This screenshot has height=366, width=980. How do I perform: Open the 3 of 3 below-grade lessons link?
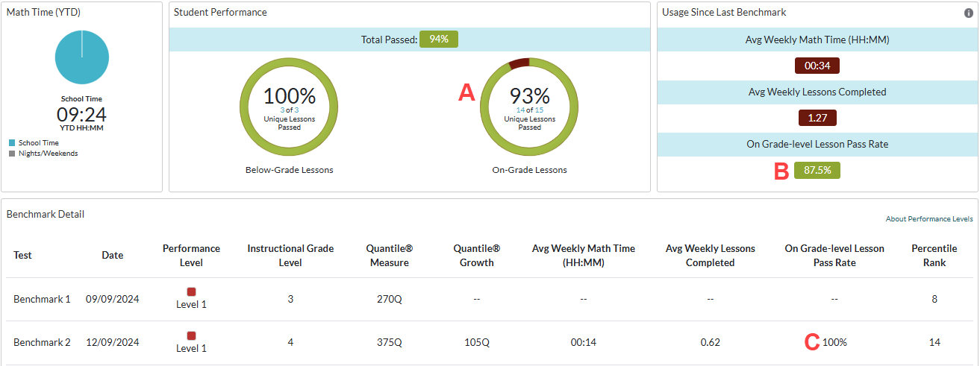point(289,110)
